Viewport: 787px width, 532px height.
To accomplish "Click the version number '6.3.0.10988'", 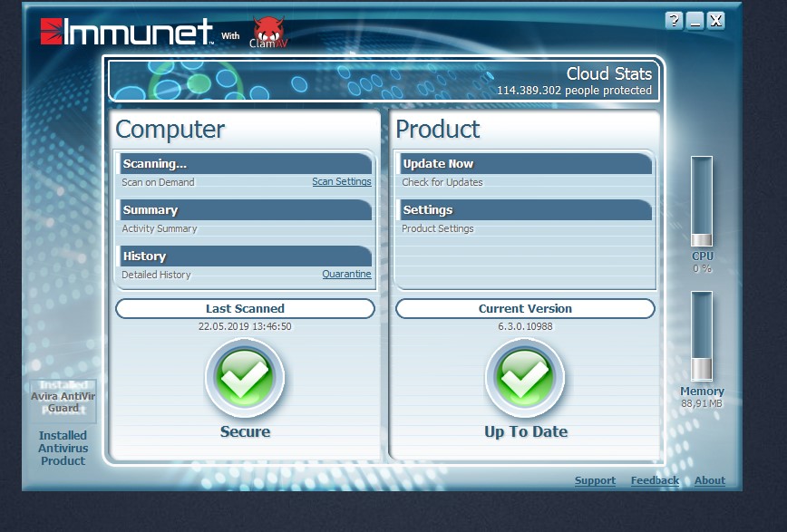I will coord(525,326).
